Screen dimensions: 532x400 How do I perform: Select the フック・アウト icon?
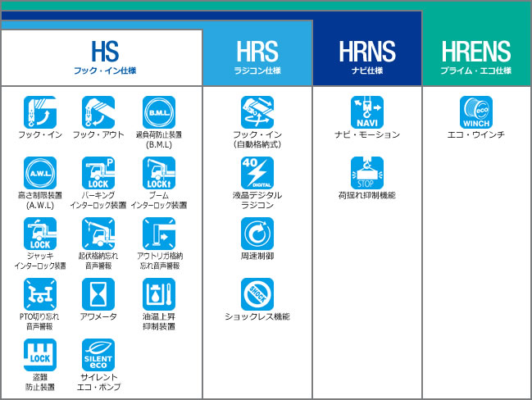[x=98, y=112]
